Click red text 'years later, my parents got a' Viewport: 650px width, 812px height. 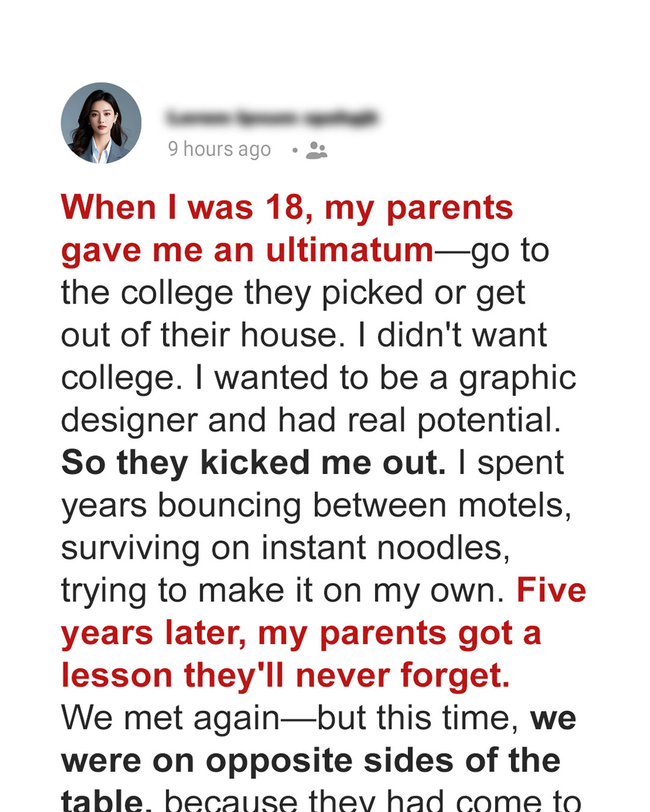point(301,634)
